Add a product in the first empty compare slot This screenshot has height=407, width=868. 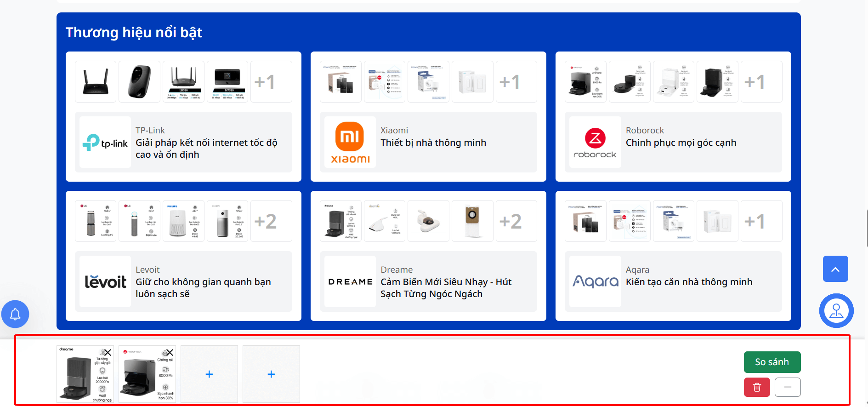pyautogui.click(x=209, y=374)
